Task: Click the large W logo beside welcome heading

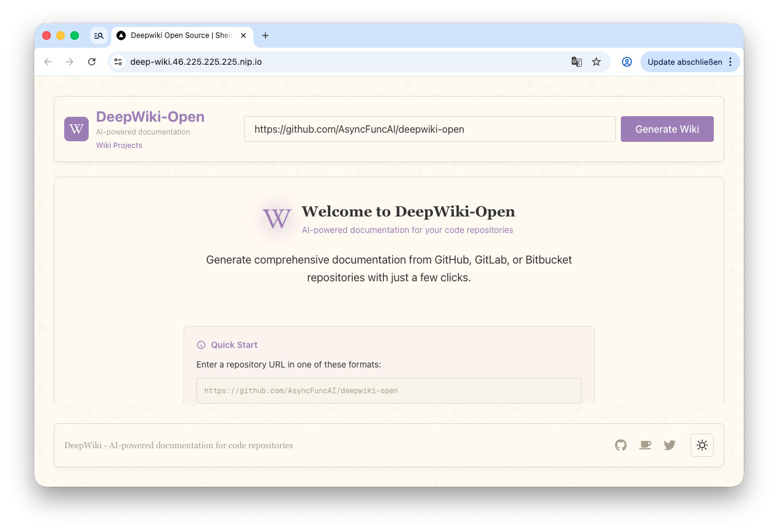Action: [x=277, y=218]
